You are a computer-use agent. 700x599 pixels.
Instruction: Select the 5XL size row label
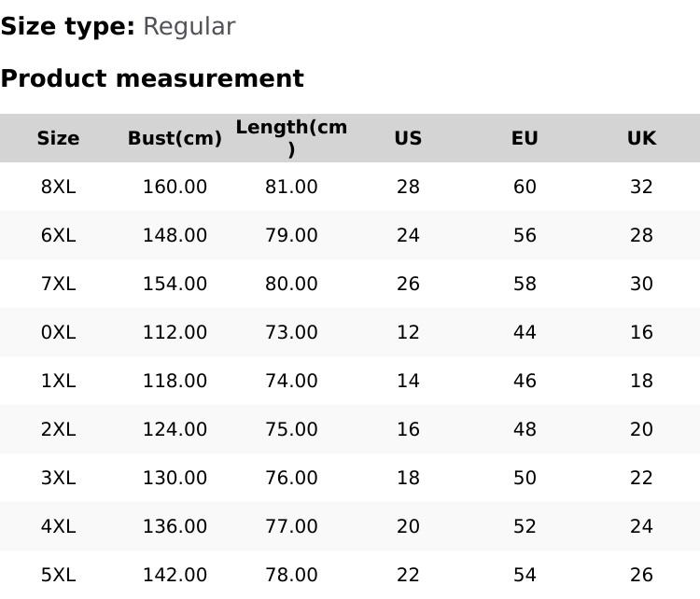coord(58,575)
